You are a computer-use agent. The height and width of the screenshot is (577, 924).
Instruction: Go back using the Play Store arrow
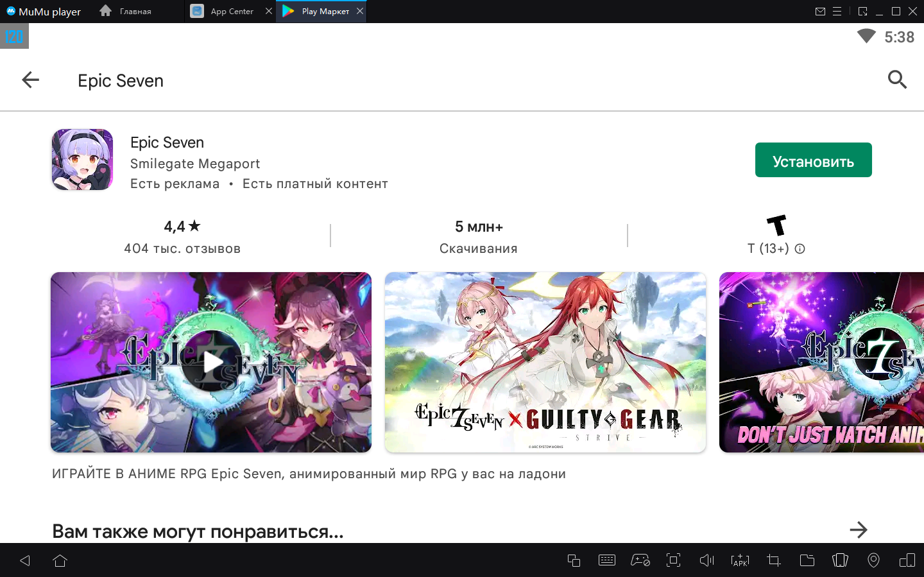(x=30, y=80)
